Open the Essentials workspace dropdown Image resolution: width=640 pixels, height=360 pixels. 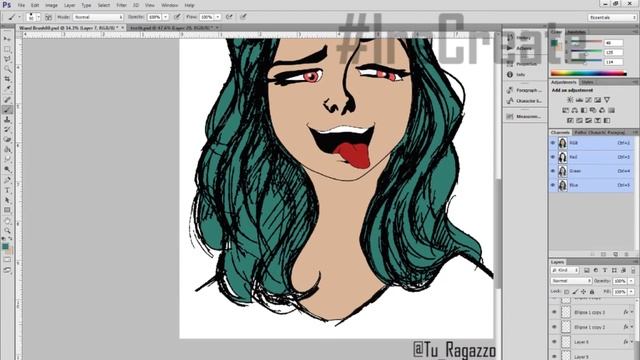click(611, 18)
